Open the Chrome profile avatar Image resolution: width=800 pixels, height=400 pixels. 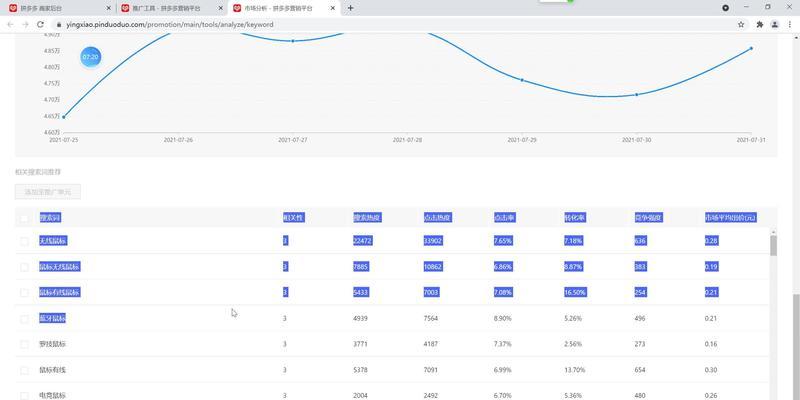click(774, 24)
